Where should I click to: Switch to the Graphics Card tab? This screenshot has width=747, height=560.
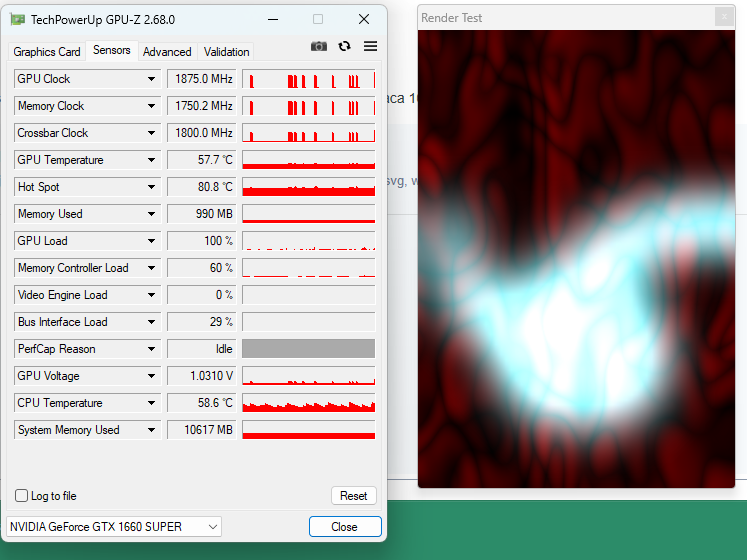click(47, 52)
